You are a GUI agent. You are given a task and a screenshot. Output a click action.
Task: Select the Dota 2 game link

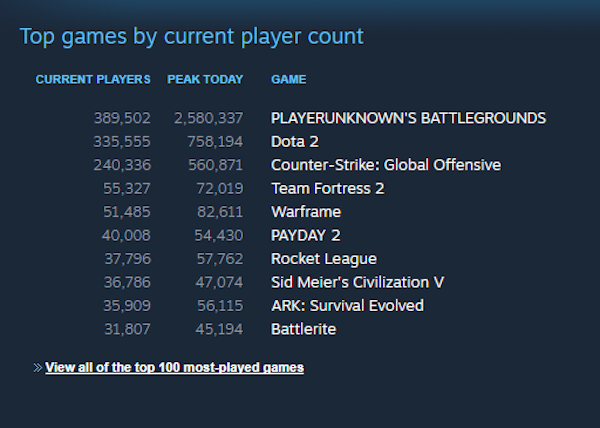pyautogui.click(x=295, y=142)
